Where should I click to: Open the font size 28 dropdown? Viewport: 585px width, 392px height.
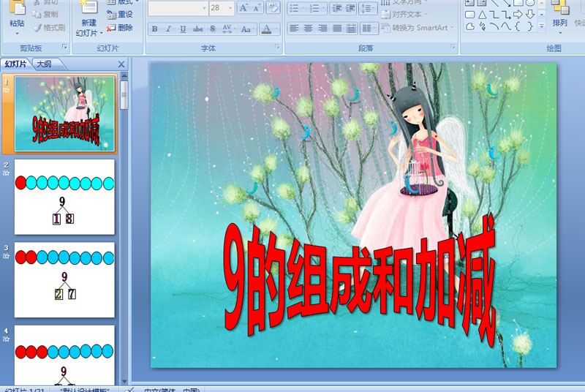pyautogui.click(x=230, y=8)
